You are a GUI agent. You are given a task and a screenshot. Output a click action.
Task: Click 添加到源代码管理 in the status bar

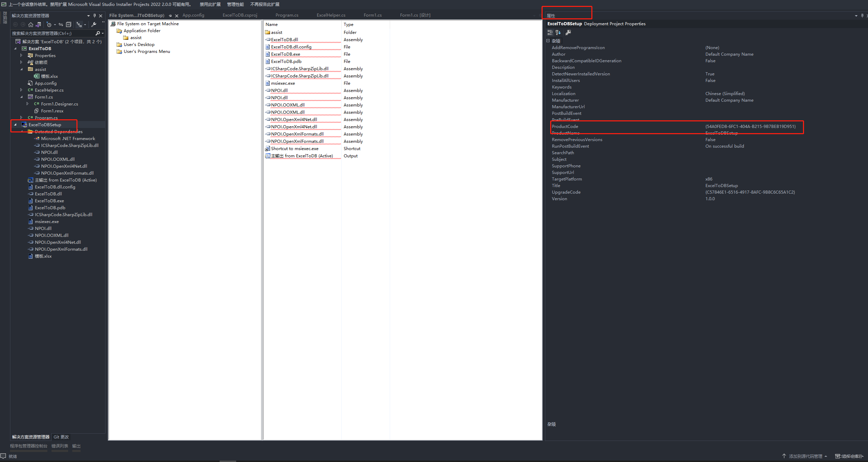[x=805, y=456]
